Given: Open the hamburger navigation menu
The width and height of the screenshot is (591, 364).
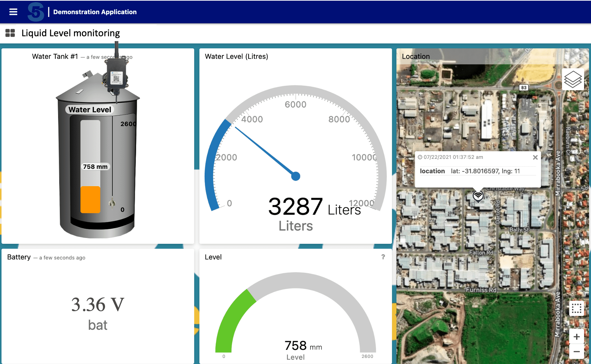Looking at the screenshot, I should click(x=13, y=11).
